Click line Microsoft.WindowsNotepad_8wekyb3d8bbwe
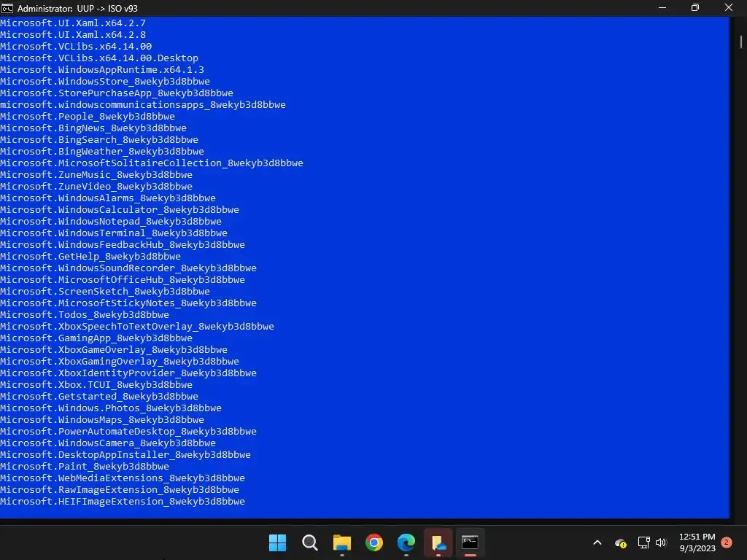747x560 pixels. (111, 222)
